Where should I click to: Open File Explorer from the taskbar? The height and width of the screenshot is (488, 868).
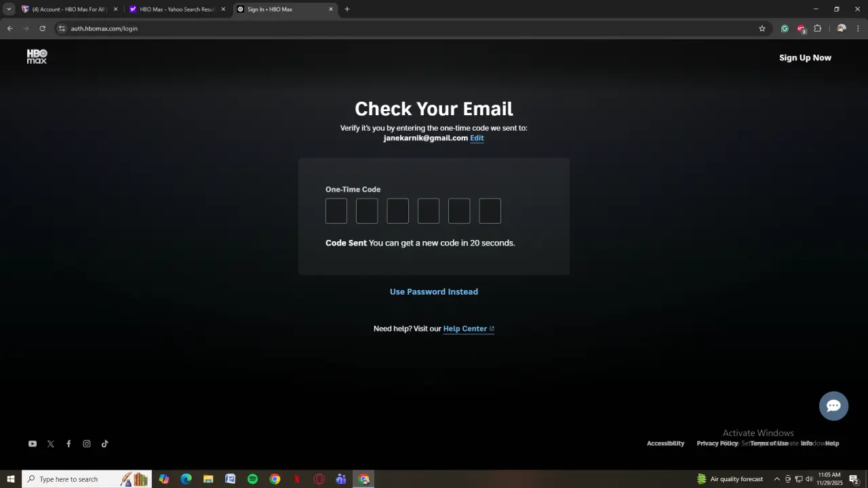point(208,479)
